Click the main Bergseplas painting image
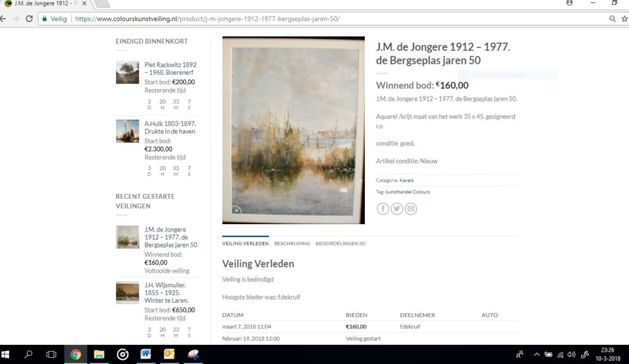Image resolution: width=629 pixels, height=364 pixels. point(294,130)
